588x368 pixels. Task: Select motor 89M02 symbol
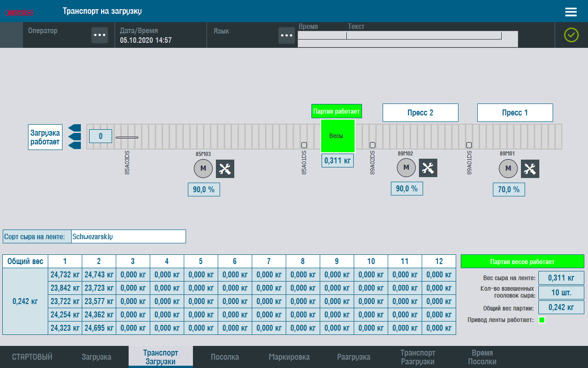406,168
